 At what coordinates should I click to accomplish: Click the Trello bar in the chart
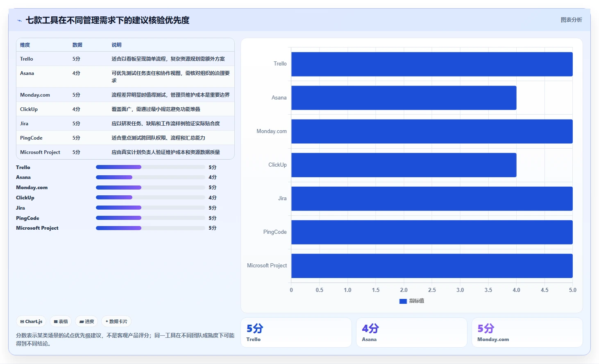tap(432, 64)
